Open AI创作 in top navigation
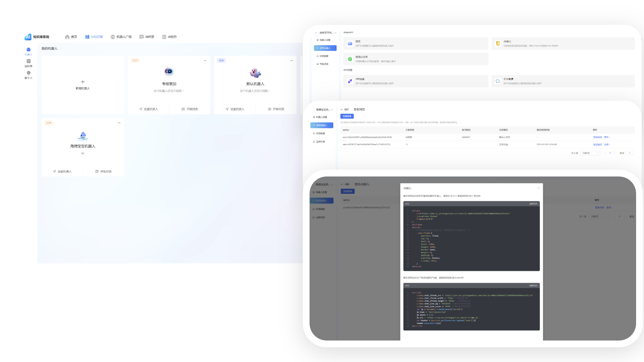The width and height of the screenshot is (644, 362). [x=169, y=37]
